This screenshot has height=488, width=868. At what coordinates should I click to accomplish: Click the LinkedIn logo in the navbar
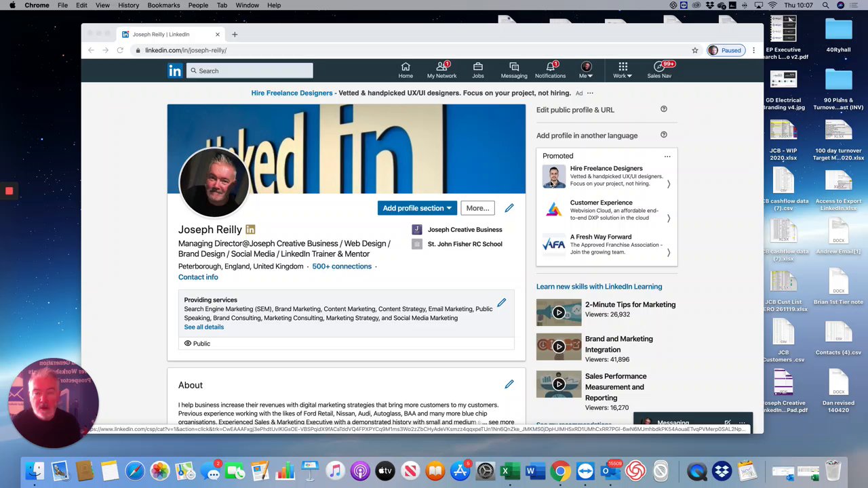[x=175, y=70]
